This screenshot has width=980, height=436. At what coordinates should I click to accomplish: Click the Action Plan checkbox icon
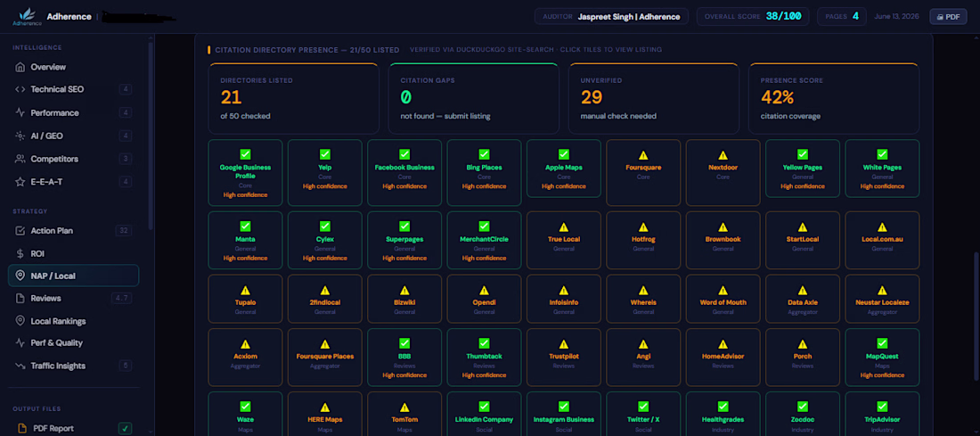pyautogui.click(x=20, y=231)
